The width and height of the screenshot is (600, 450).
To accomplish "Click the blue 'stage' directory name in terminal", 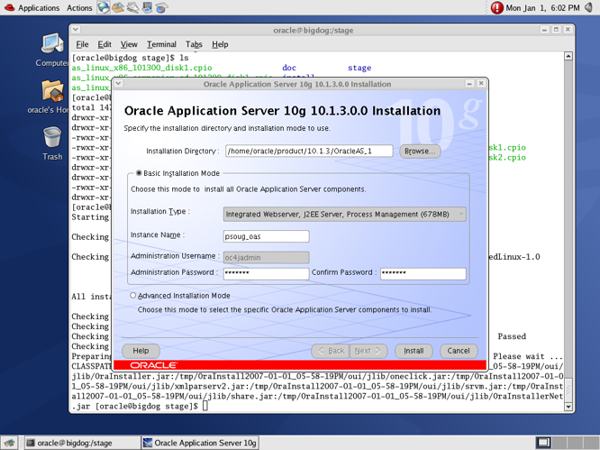I will click(359, 68).
